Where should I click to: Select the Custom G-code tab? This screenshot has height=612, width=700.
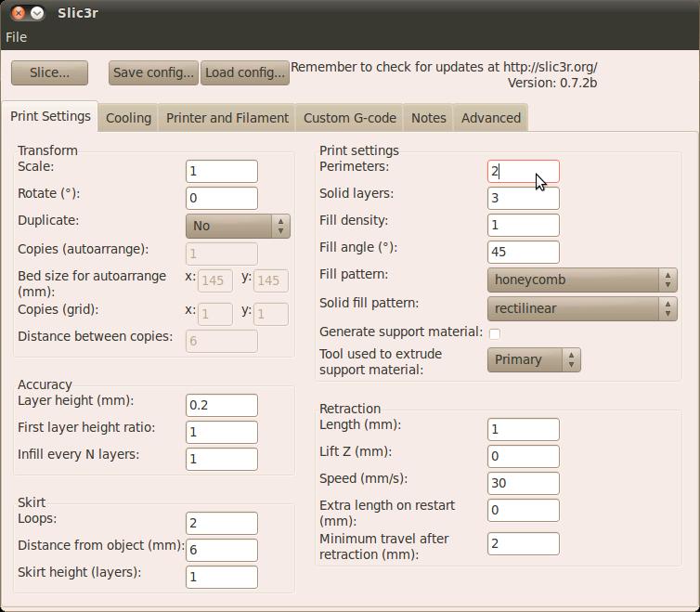pyautogui.click(x=350, y=118)
